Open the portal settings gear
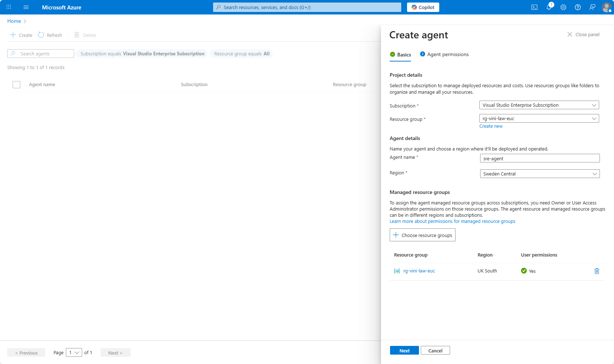Screen dimensions: 614x364 (563, 7)
